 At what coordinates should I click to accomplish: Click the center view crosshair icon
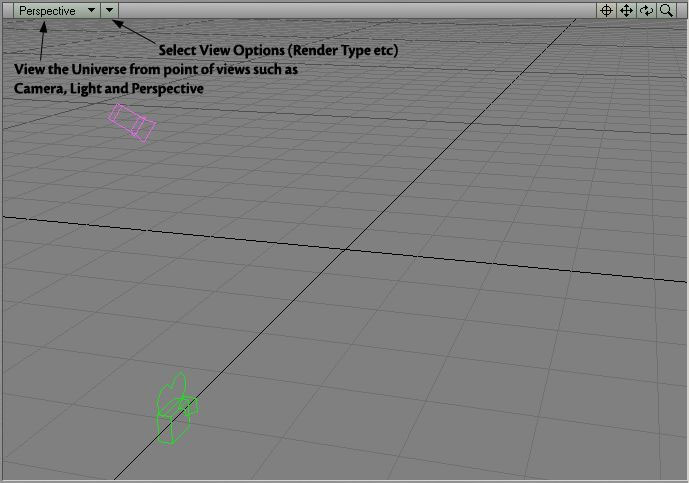[605, 11]
